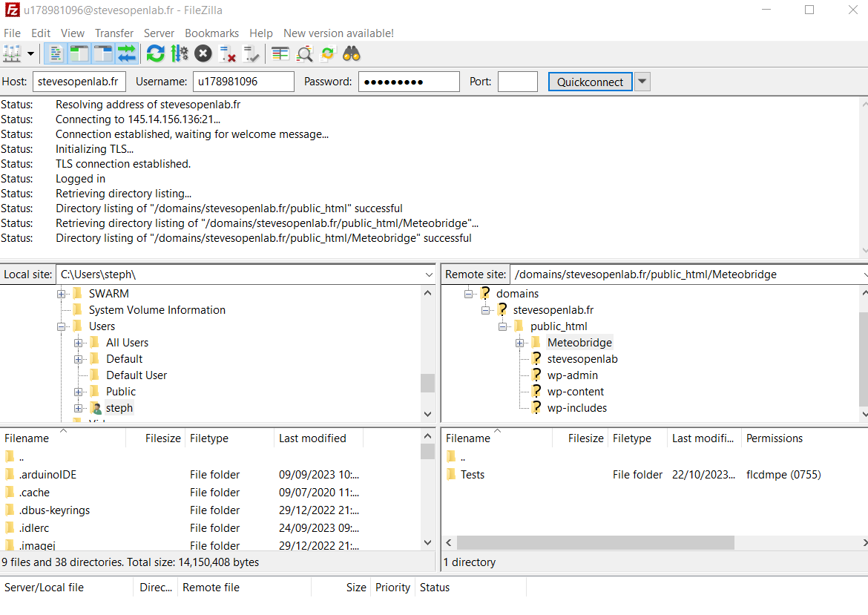868x615 pixels.
Task: Collapse the Users folder node
Action: point(61,326)
